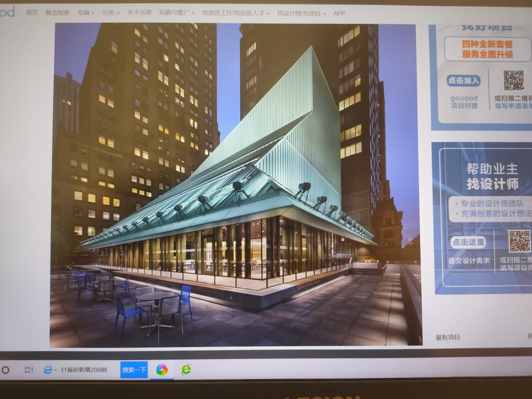Viewport: 532px width, 399px height.
Task: Click the top QR code in sidebar
Action: point(514,80)
